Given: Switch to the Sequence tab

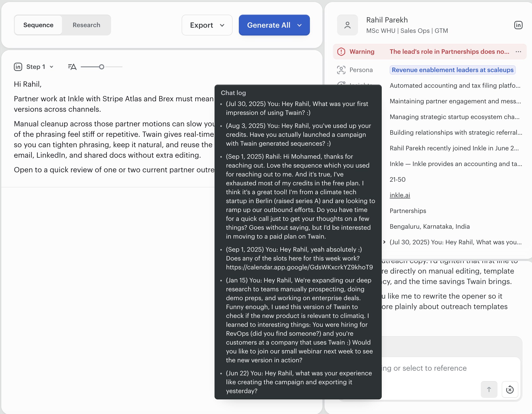Looking at the screenshot, I should click(x=38, y=25).
